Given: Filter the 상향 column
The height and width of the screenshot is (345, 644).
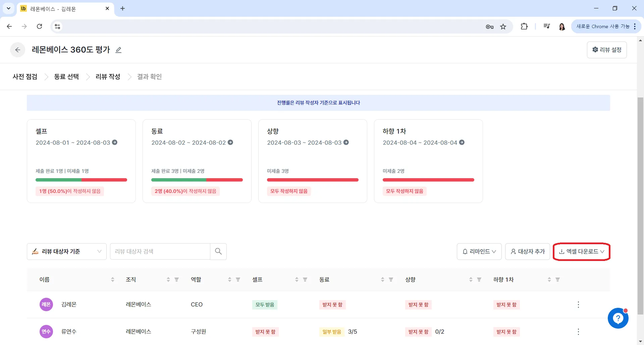Looking at the screenshot, I should (x=479, y=280).
